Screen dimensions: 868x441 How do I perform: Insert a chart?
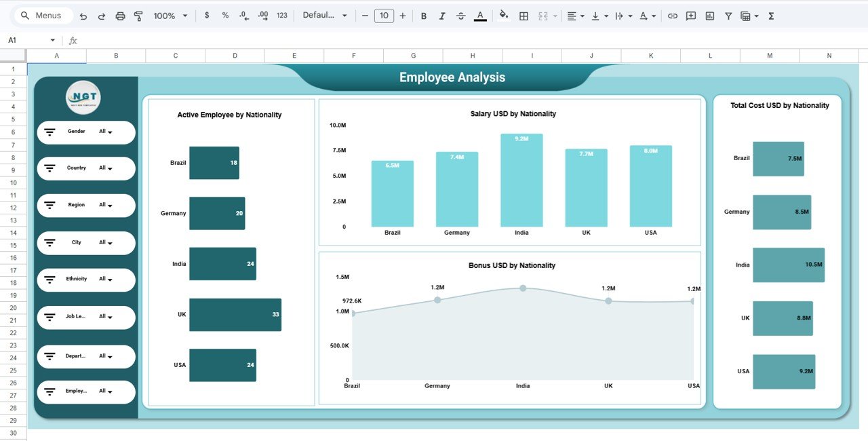tap(709, 15)
